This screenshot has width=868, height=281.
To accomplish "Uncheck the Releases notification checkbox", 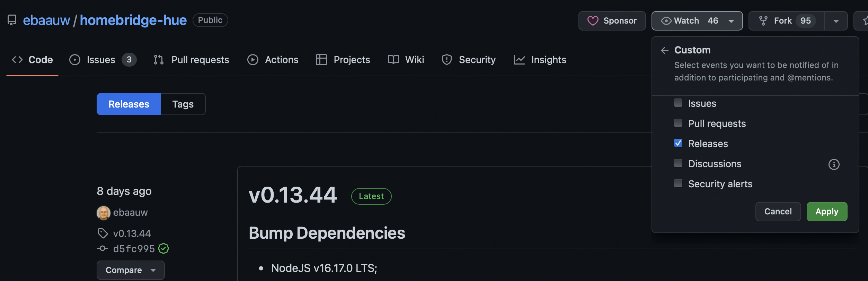I will click(678, 143).
